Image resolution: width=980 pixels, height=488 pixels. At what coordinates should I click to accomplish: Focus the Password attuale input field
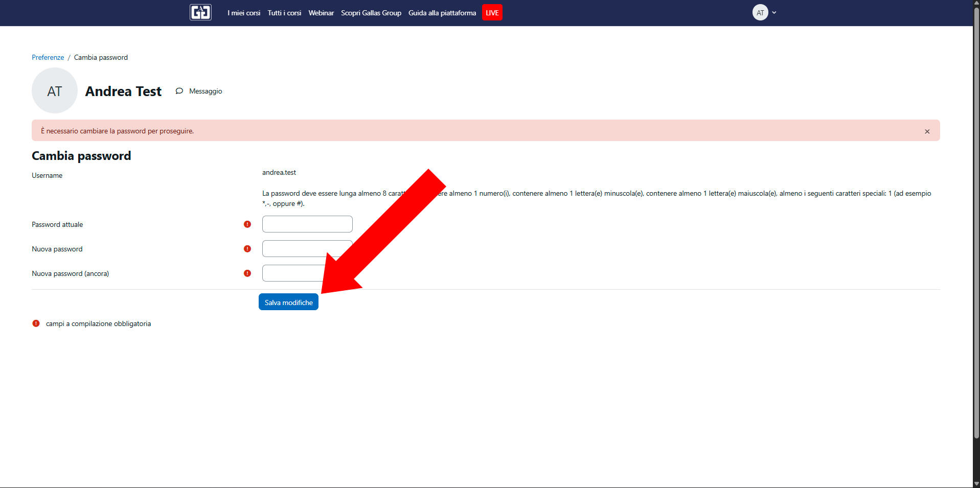click(x=307, y=224)
